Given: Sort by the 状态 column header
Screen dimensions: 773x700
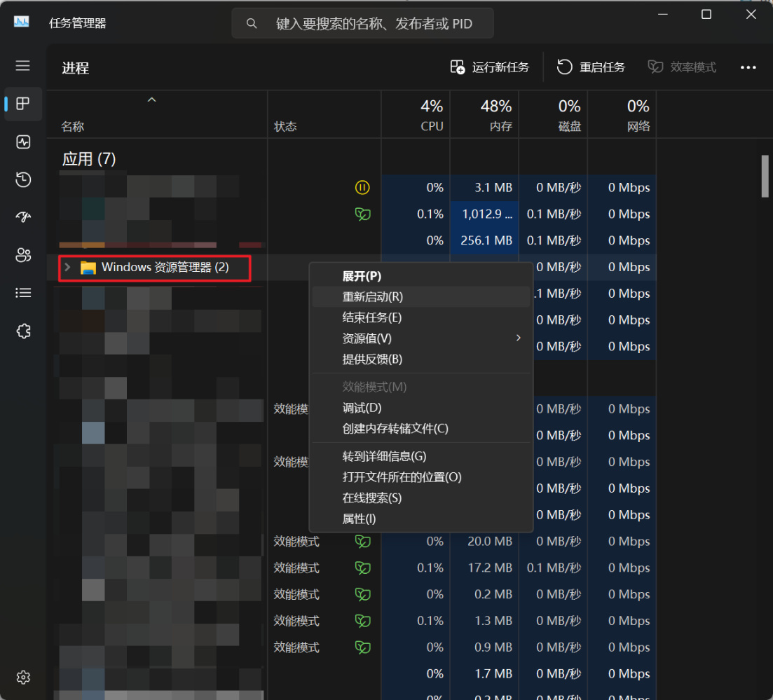Looking at the screenshot, I should click(324, 114).
